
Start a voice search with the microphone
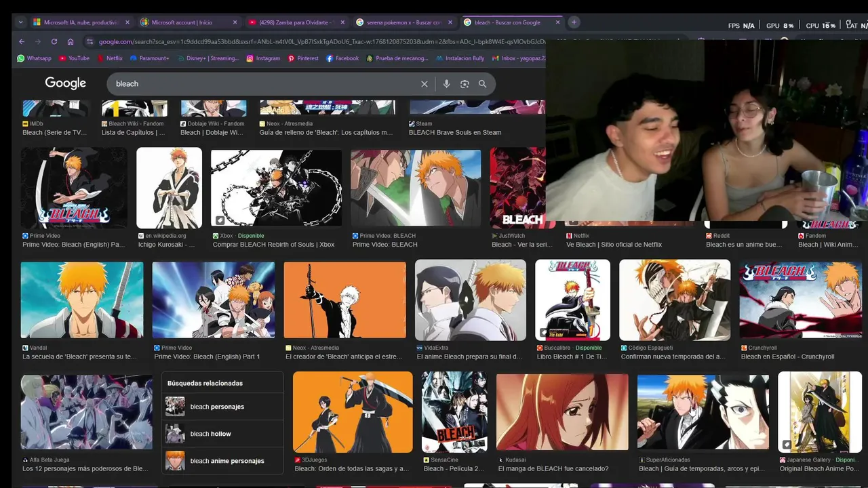pyautogui.click(x=446, y=84)
